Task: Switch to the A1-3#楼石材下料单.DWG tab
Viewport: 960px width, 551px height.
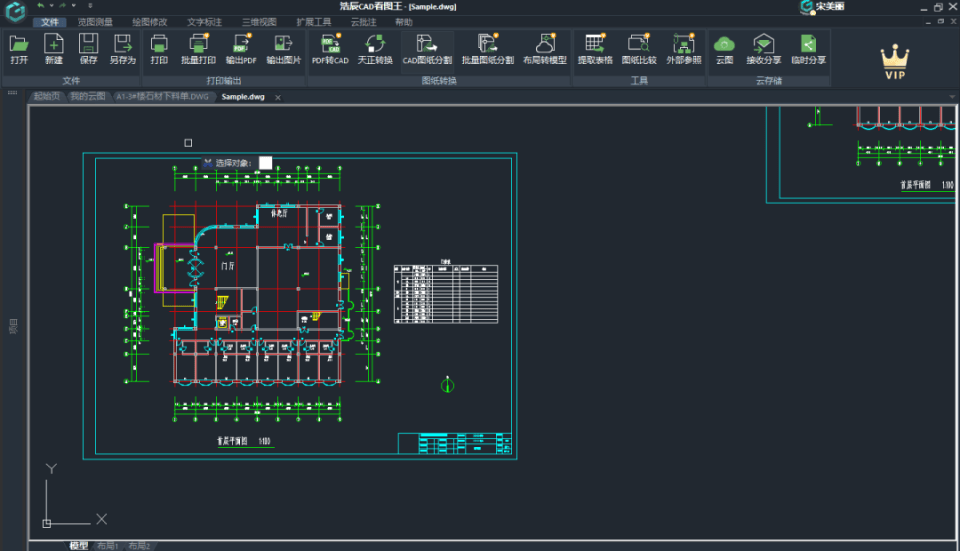Action: click(x=162, y=97)
